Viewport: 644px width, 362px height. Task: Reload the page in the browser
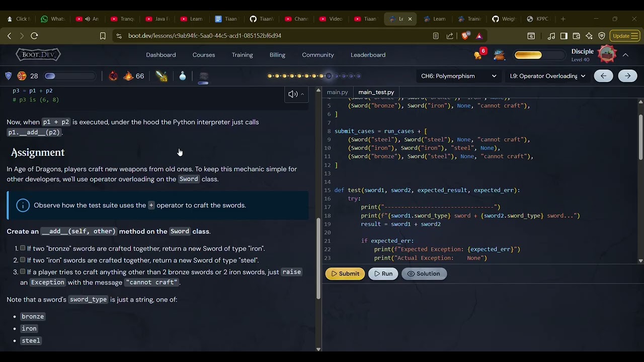click(x=34, y=36)
